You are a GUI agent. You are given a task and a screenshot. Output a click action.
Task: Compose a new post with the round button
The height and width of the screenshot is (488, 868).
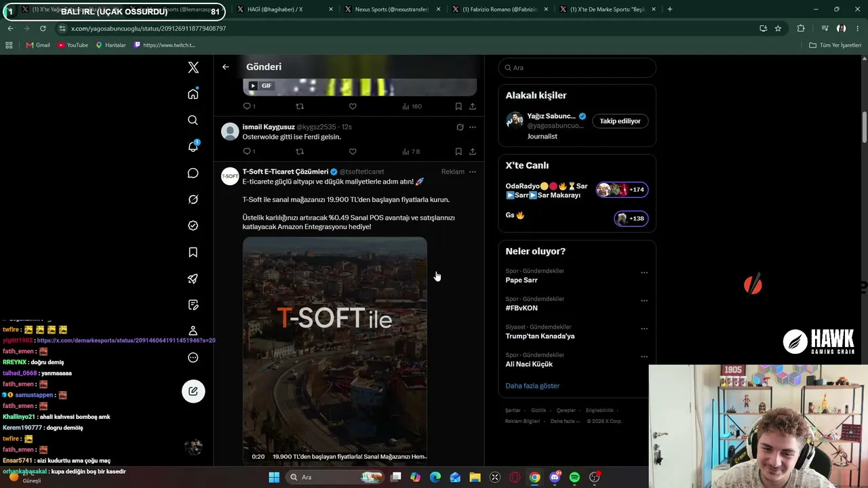tap(193, 391)
